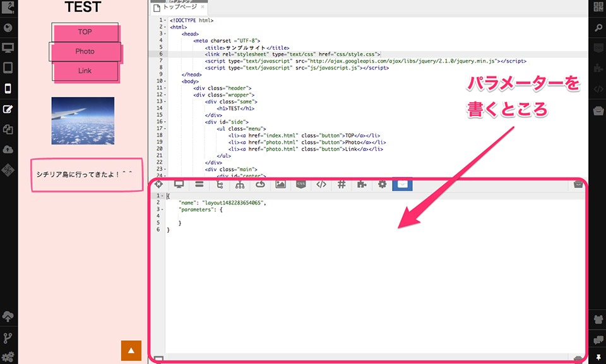Open the puzzle piece icon in right sidebar

598,68
